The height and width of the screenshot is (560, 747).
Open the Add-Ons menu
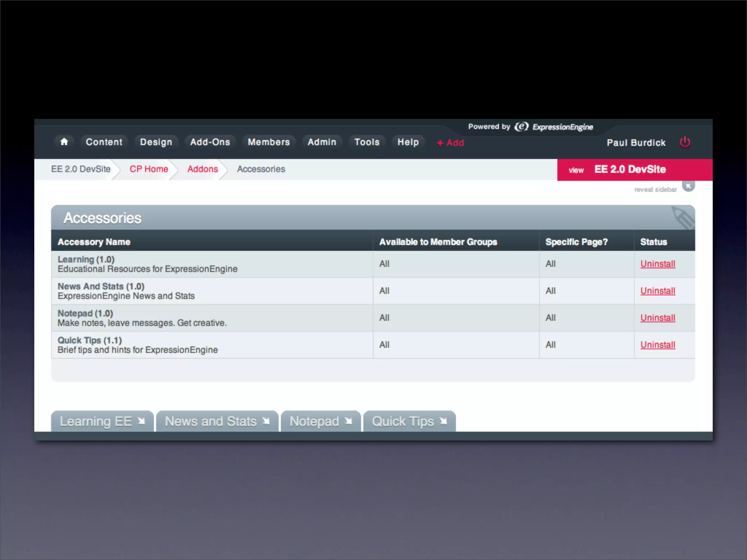pyautogui.click(x=210, y=142)
